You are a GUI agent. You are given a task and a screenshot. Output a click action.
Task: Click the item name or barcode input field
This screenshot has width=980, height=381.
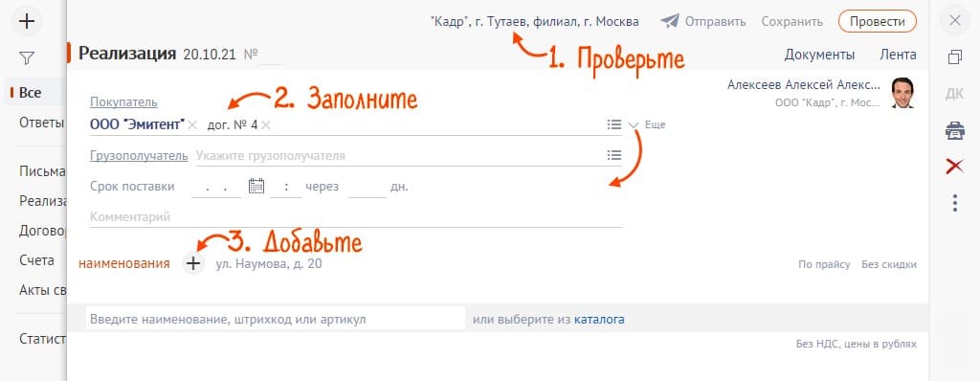[x=276, y=319]
